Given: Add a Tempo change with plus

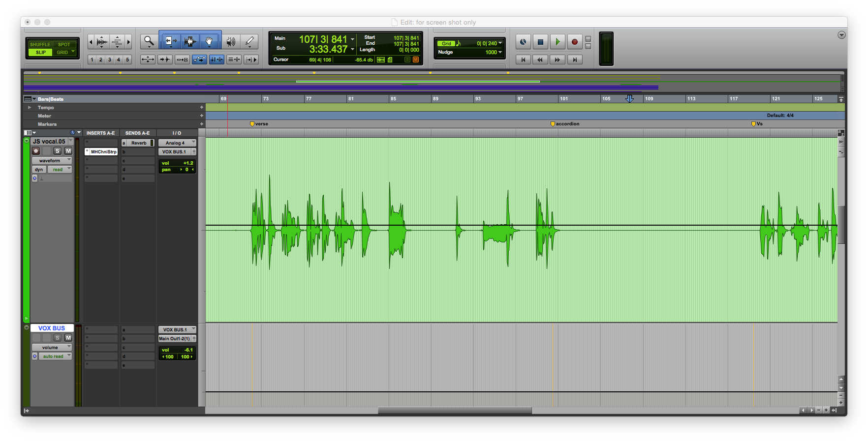Looking at the screenshot, I should (x=201, y=107).
